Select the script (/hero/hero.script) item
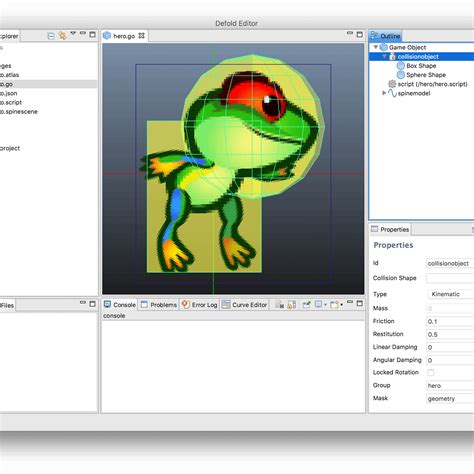Screen dimensions: 474x474 [432, 84]
